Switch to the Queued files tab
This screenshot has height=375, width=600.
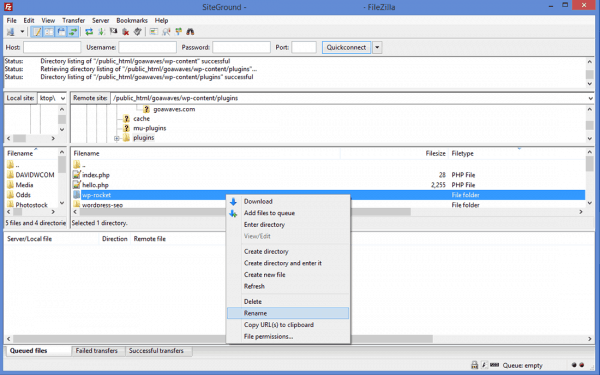[x=37, y=351]
